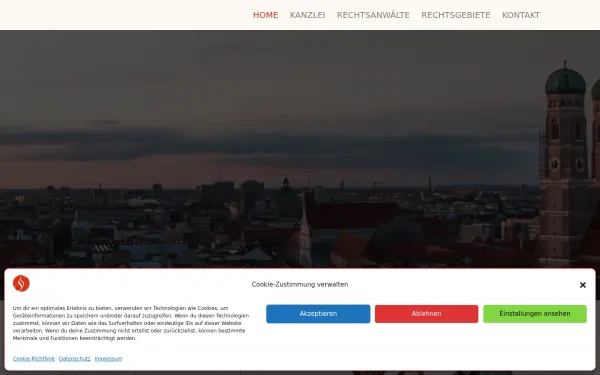Click the red flame logo icon

21,284
